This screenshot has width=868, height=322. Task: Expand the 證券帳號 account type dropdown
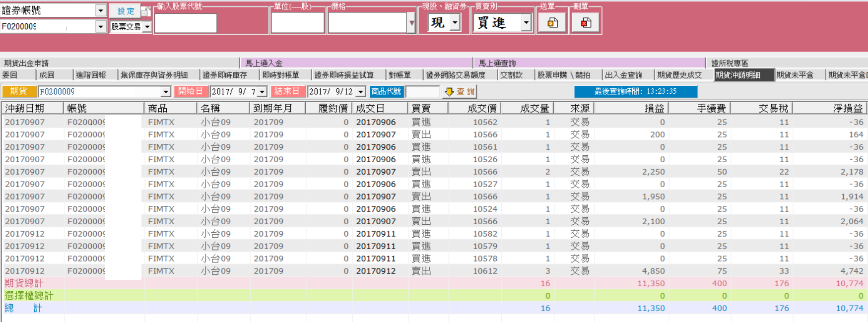(x=101, y=10)
